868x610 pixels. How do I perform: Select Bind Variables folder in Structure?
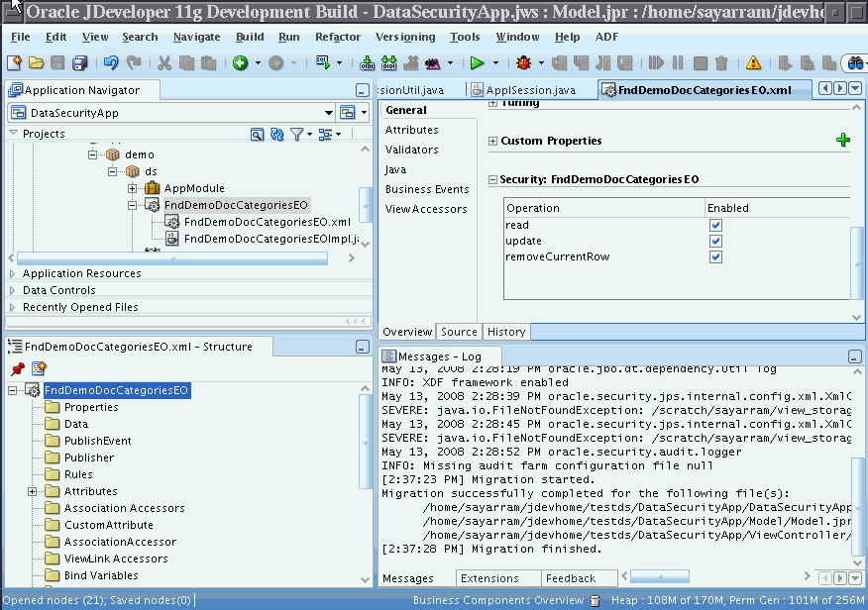(x=101, y=575)
